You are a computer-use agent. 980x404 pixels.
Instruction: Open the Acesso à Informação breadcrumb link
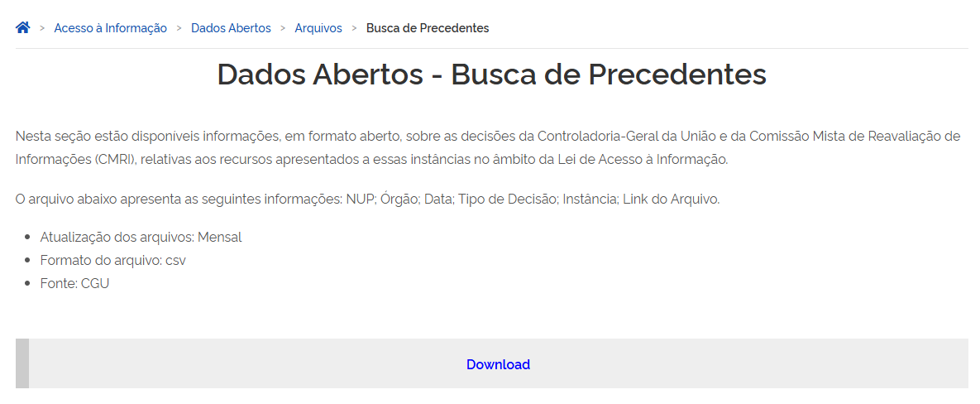click(110, 28)
